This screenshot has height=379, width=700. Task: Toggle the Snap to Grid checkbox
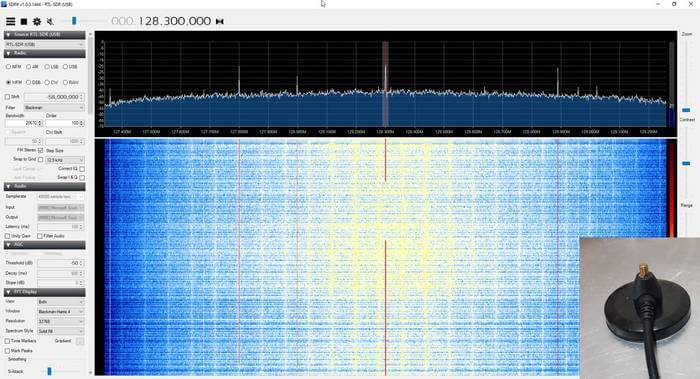[41, 159]
